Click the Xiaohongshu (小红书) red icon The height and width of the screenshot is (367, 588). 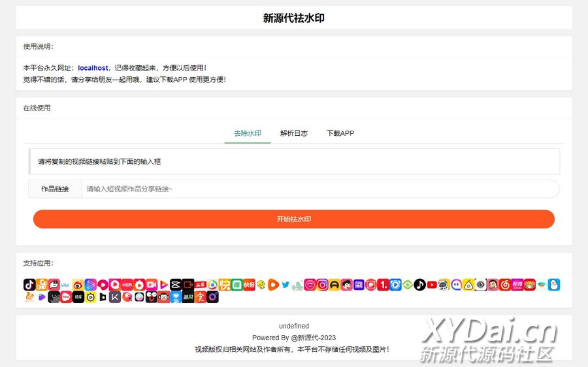click(127, 285)
